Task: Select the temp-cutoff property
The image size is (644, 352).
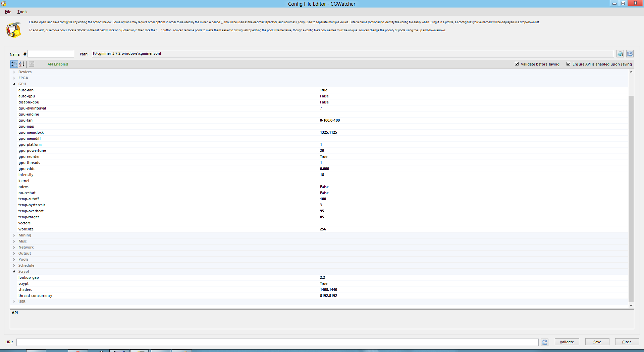Action: click(x=322, y=199)
